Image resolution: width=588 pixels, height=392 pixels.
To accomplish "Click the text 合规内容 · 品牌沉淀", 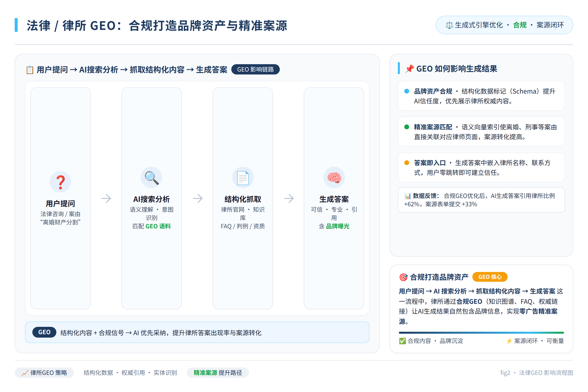I will click(x=435, y=341).
